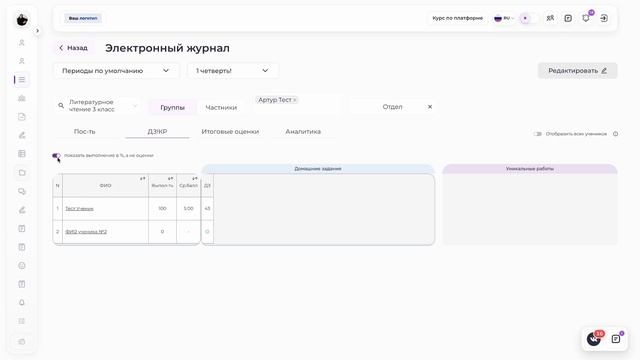
Task: Toggle the show completion in percent switch
Action: pyautogui.click(x=56, y=156)
